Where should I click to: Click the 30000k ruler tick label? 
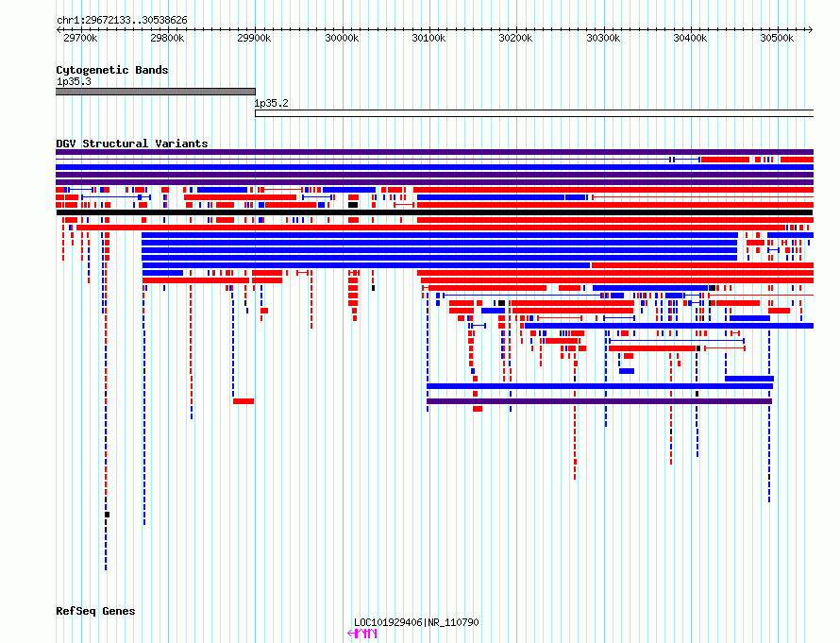[342, 38]
